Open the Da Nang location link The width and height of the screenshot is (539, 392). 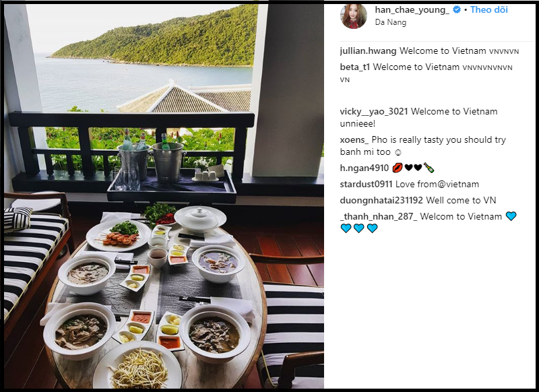coord(391,22)
